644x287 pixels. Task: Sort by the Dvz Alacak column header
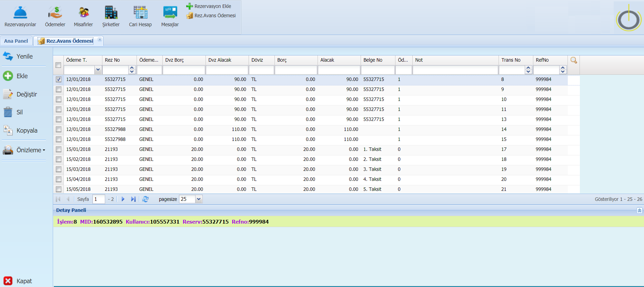[227, 60]
